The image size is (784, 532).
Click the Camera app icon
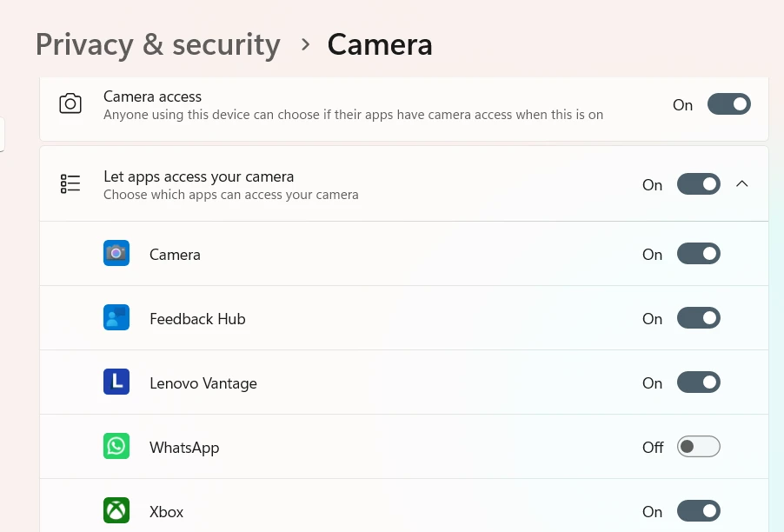coord(116,254)
